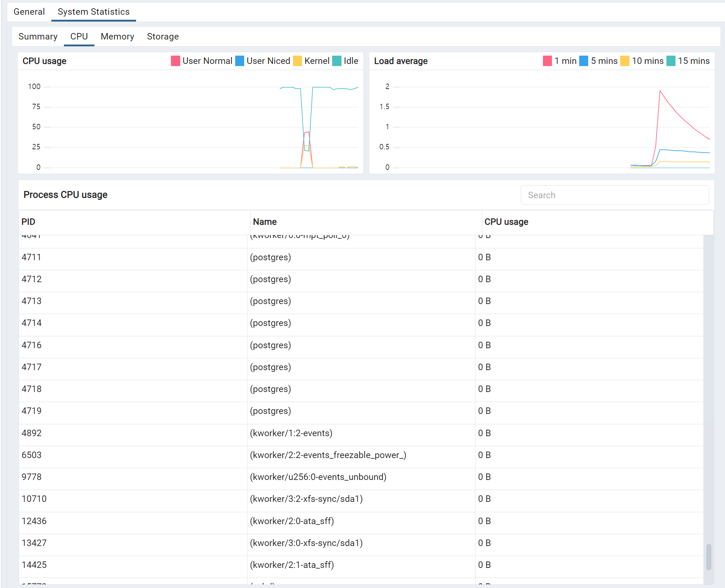Switch to the Storage sub-tab
Screen dimensions: 725x588
[x=163, y=37]
